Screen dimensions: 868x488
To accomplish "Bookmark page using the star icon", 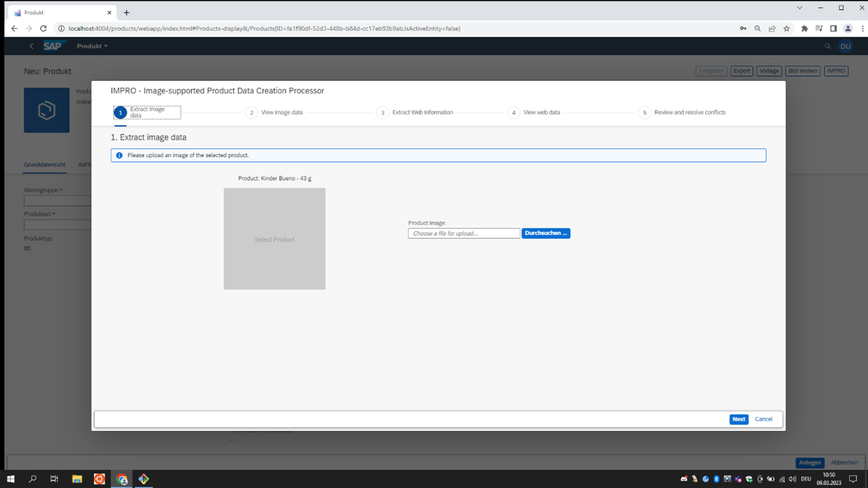I will pyautogui.click(x=787, y=29).
